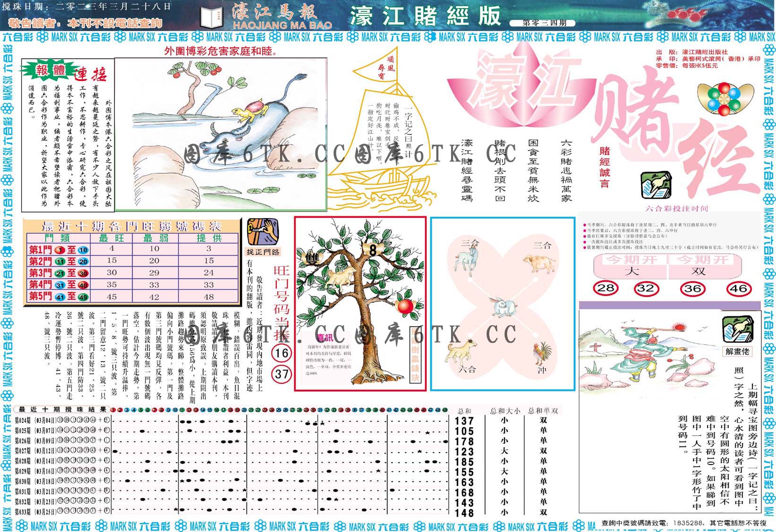Click the green hand icon under 賭經 title
This screenshot has width=776, height=532.
(x=656, y=186)
